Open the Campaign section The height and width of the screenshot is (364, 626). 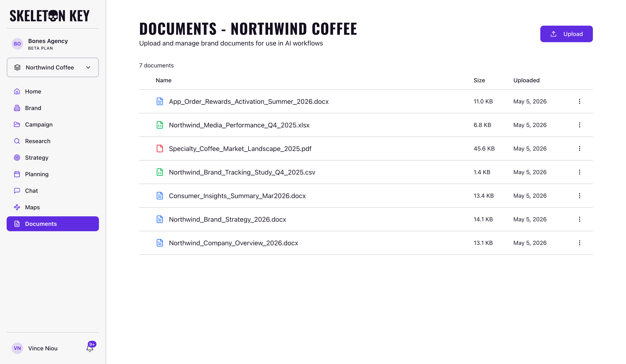(53, 125)
